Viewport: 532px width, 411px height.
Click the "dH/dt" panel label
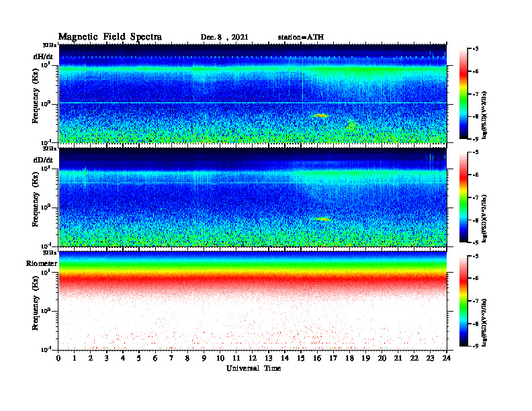(43, 56)
